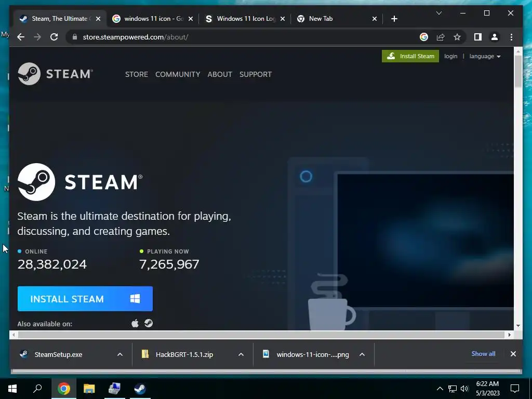
Task: Open the STORE menu
Action: click(137, 74)
